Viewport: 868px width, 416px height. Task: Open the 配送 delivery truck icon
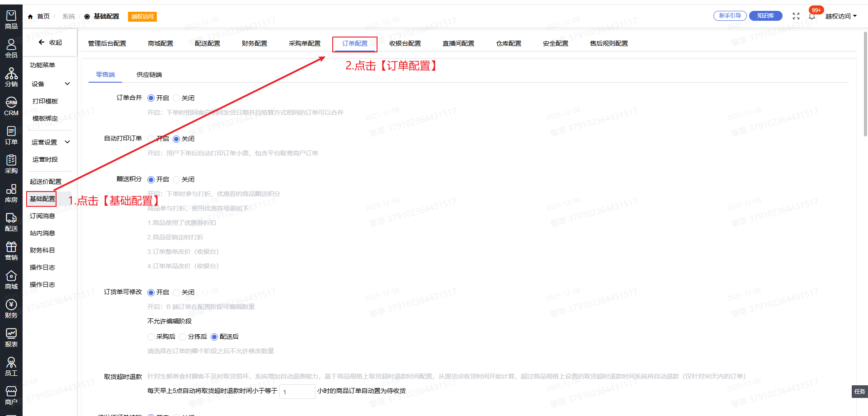pos(11,222)
